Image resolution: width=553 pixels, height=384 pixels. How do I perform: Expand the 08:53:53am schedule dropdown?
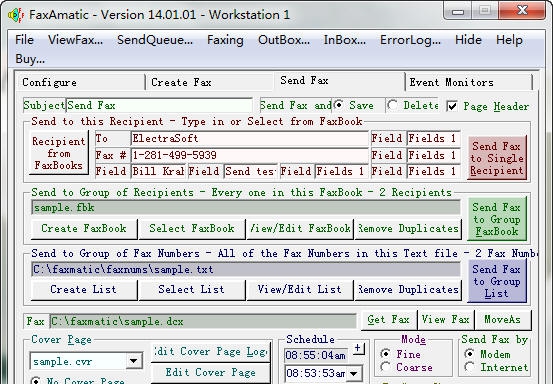pyautogui.click(x=354, y=373)
